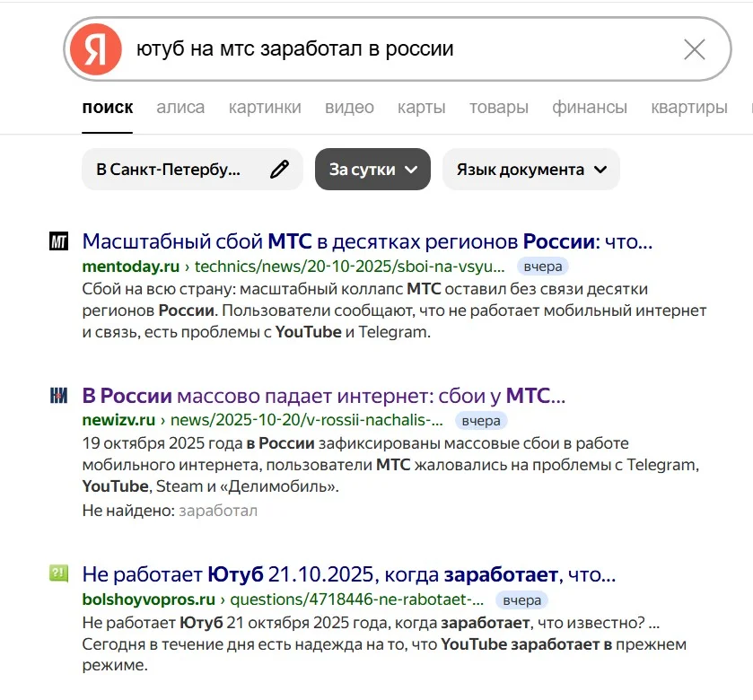Go to the карты tab

pos(422,108)
